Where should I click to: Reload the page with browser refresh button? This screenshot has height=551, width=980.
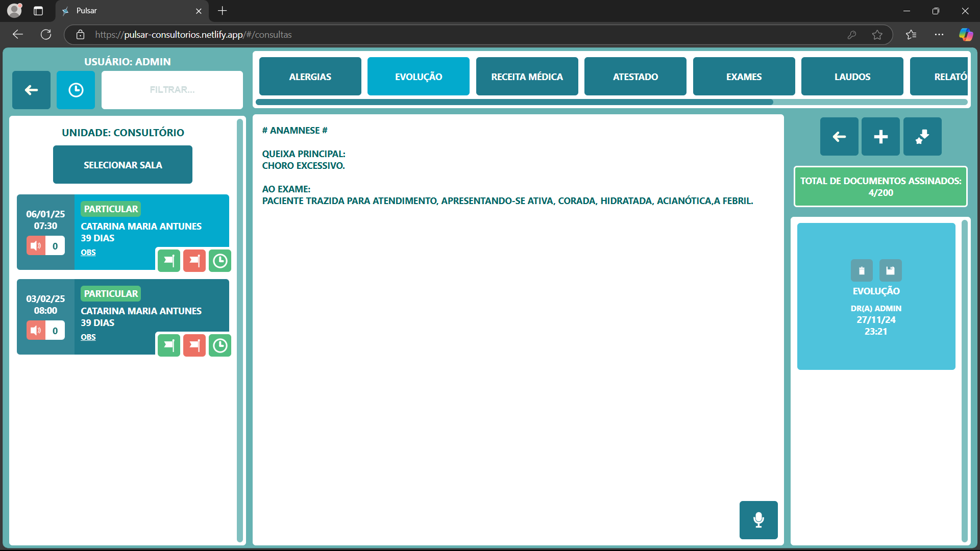click(x=46, y=34)
